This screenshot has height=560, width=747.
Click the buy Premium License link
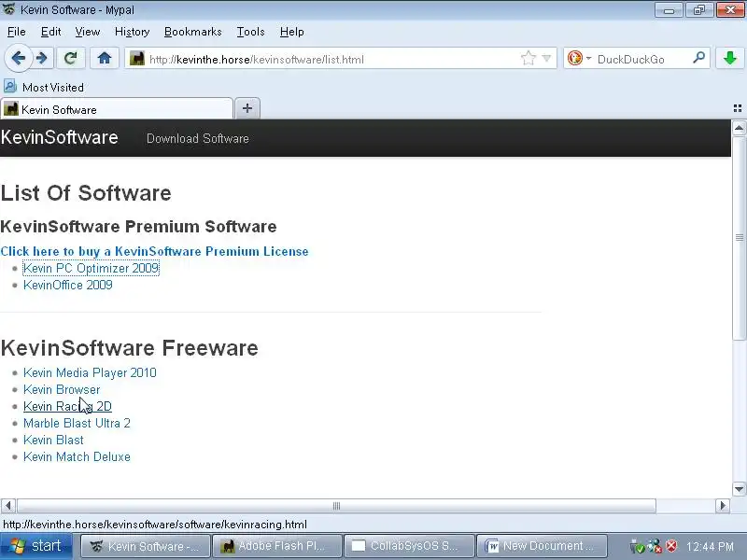pos(154,251)
